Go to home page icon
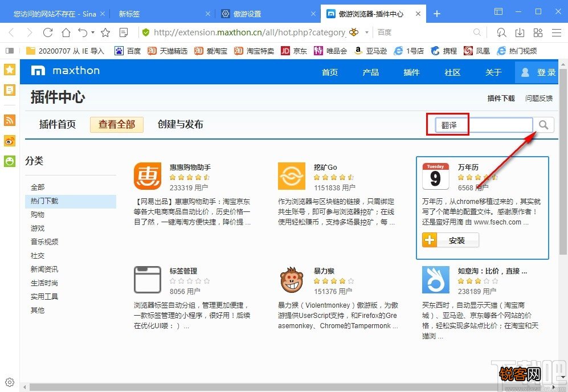The width and height of the screenshot is (568, 392). 66,32
